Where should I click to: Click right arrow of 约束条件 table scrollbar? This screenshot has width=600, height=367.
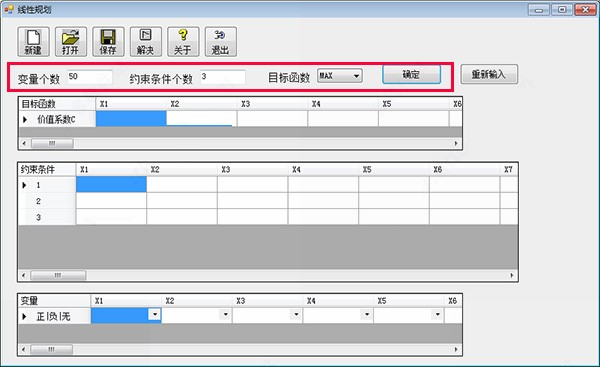[512, 275]
